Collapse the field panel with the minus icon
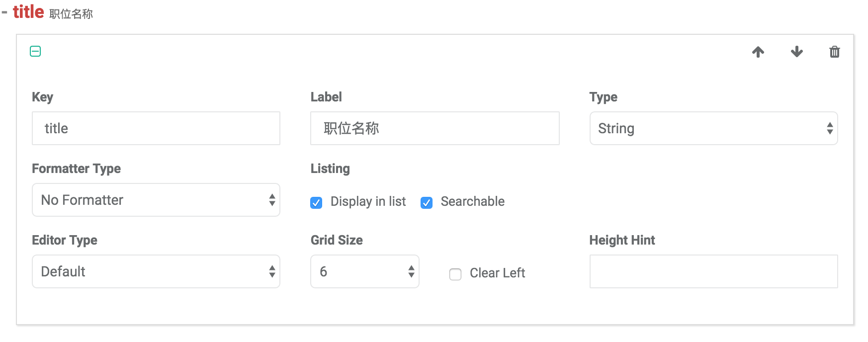 pos(35,51)
